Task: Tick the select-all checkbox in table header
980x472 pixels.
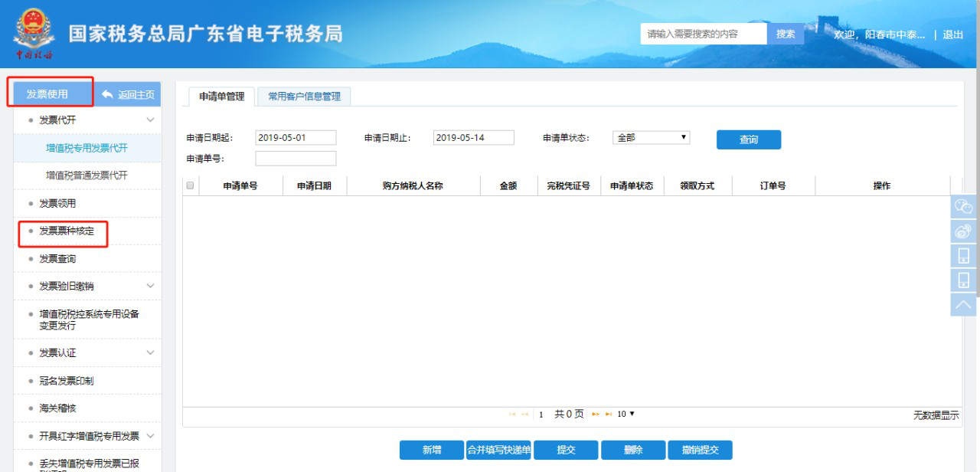Action: coord(190,185)
